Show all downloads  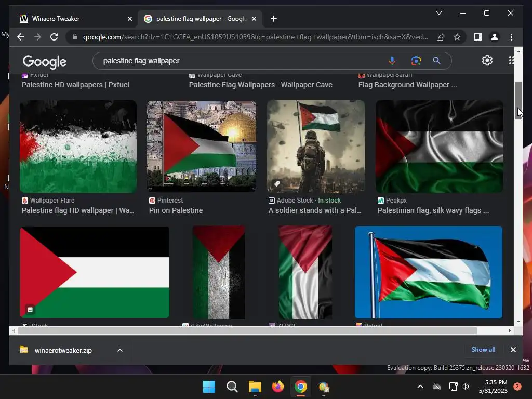pyautogui.click(x=483, y=350)
